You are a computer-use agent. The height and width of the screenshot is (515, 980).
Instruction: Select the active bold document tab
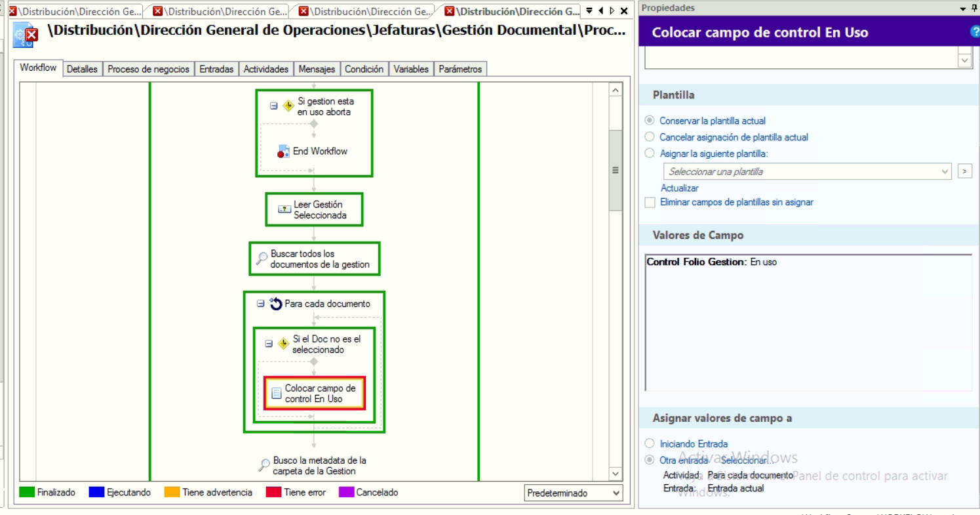(x=513, y=12)
